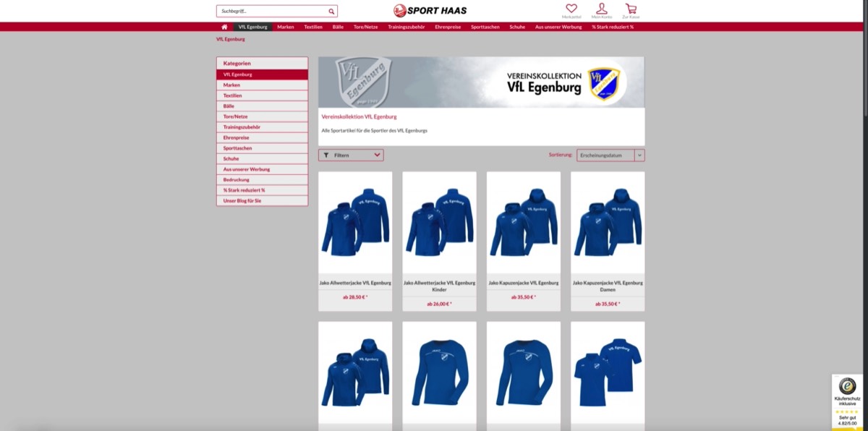Open Aus unserer Werbung in navigation
Screen dimensions: 868x431
[x=558, y=27]
